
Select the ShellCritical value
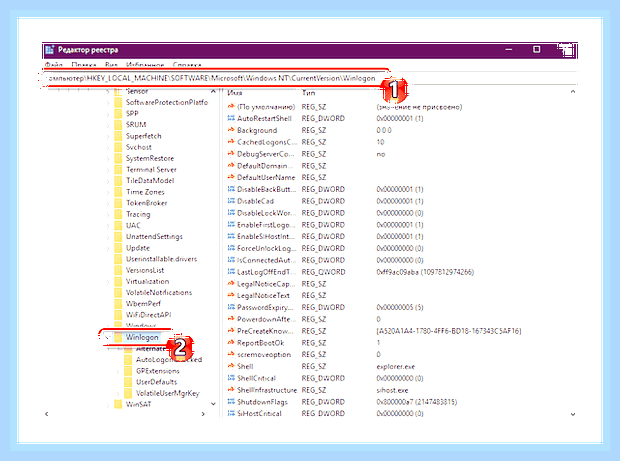(256, 378)
